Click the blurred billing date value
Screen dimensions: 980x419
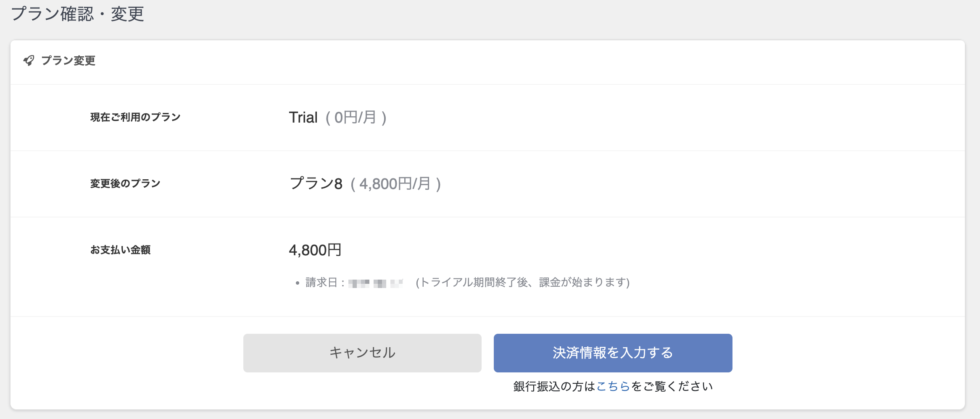(x=376, y=283)
